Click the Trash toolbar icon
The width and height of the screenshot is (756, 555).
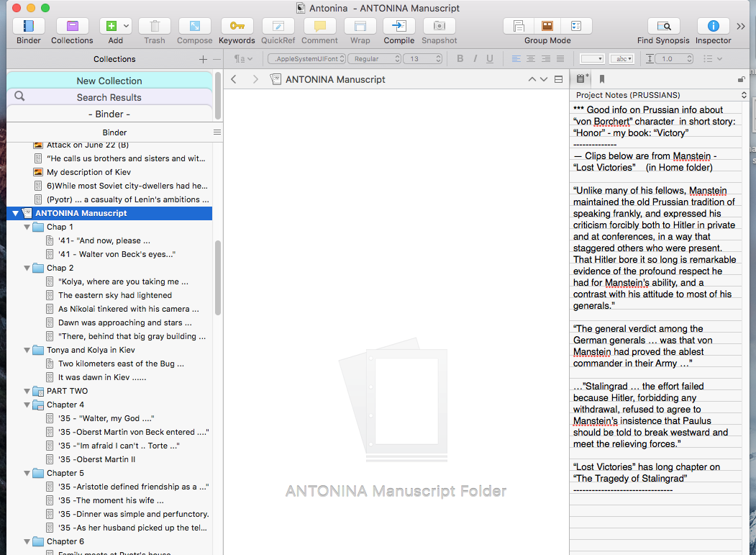coord(155,26)
